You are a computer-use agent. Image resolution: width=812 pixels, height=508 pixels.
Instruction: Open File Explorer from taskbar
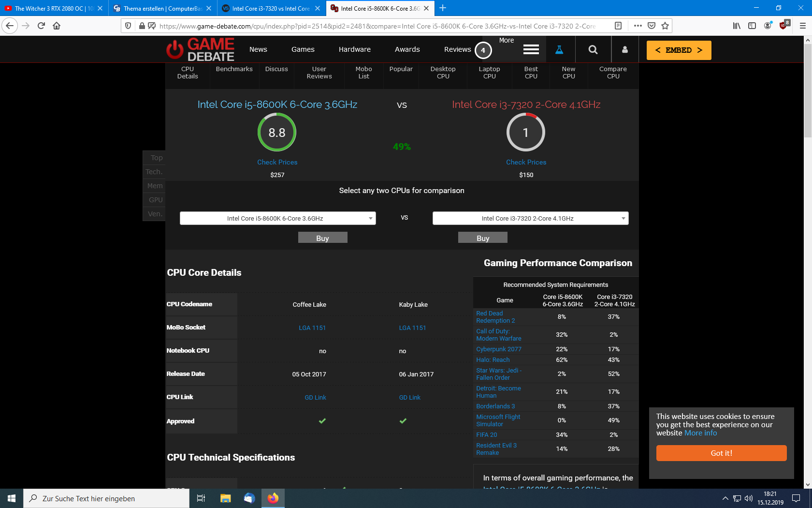coord(225,498)
